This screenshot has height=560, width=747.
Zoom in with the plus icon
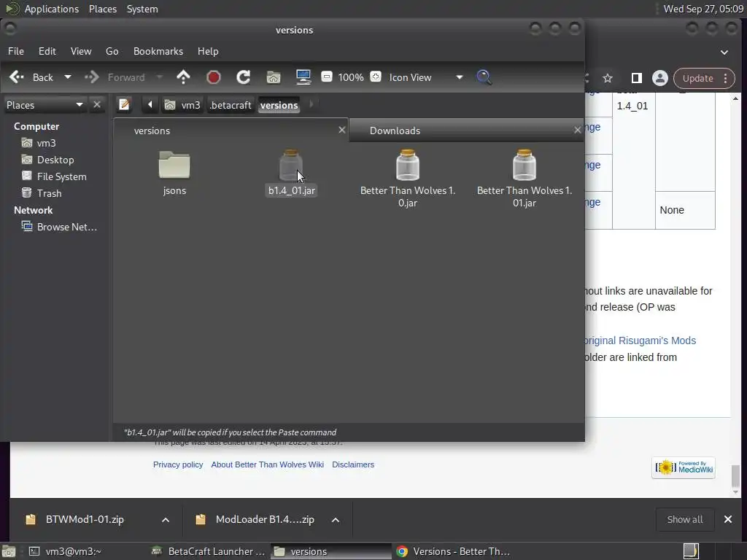[376, 77]
